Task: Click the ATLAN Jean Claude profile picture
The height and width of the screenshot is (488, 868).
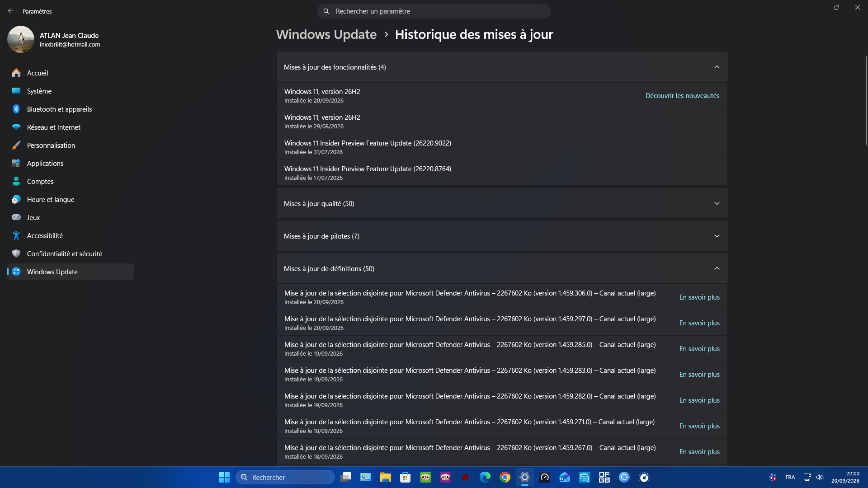Action: [x=21, y=39]
